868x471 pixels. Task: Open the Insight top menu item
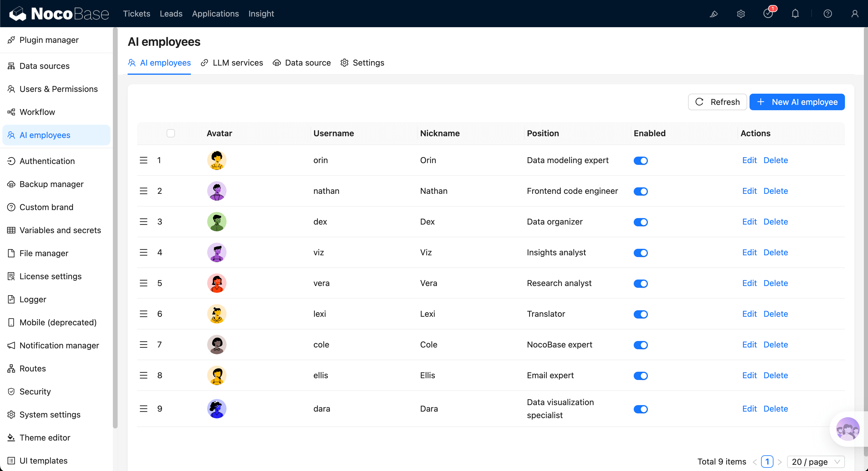(261, 14)
